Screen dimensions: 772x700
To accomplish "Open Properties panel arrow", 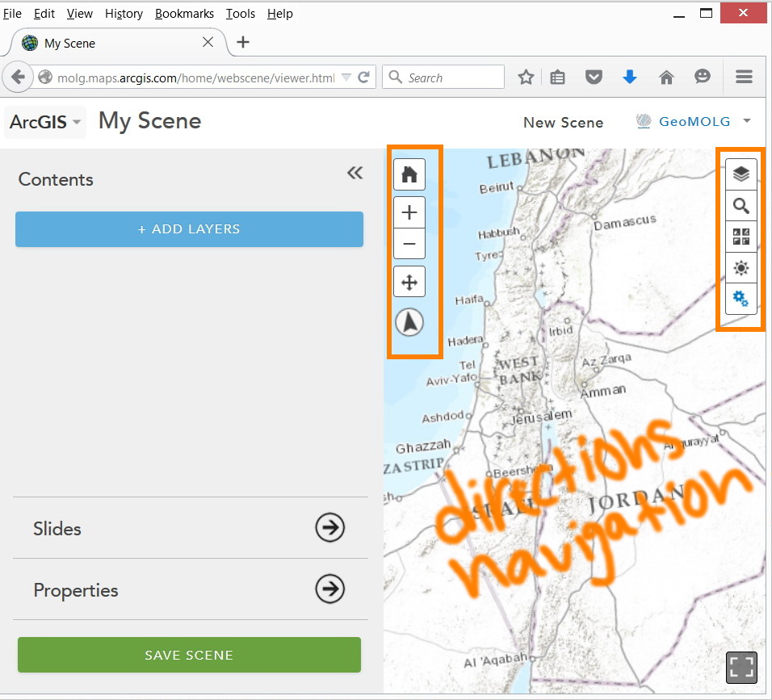I will pyautogui.click(x=329, y=589).
